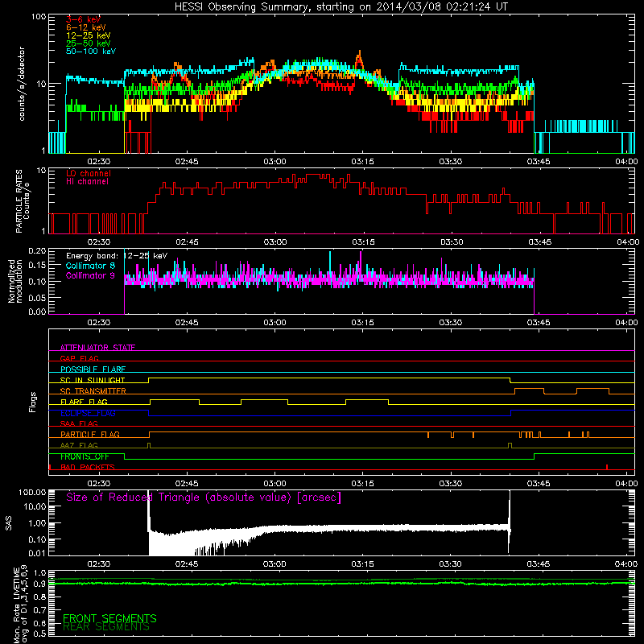Viewport: 644px width, 644px height.
Task: Select the HI channel legend label
Action: (88, 181)
